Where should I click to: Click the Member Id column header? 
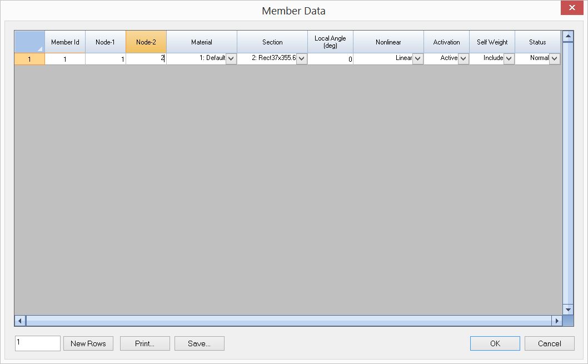[x=65, y=42]
